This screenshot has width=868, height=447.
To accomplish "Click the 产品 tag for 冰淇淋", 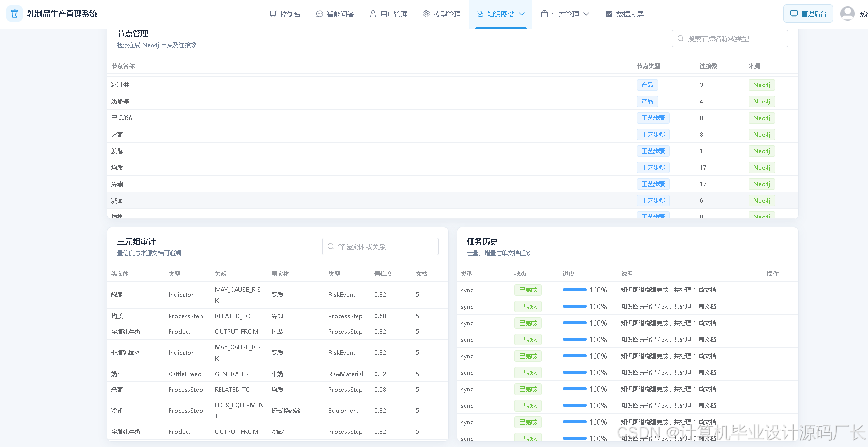I will [647, 85].
